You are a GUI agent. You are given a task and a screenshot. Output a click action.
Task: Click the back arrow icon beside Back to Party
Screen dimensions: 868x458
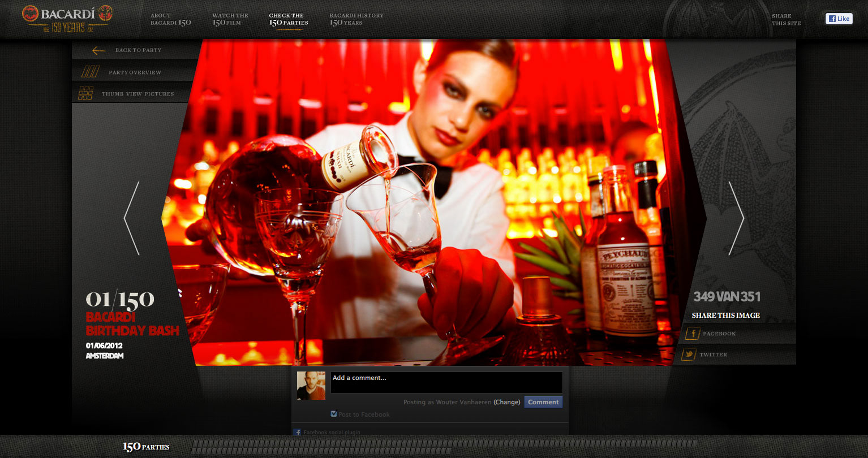(x=98, y=50)
